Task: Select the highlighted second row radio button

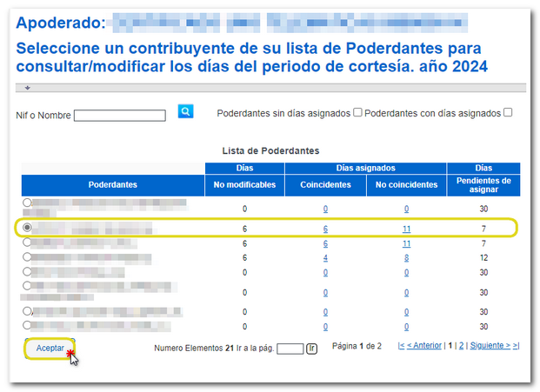Action: 27,228
